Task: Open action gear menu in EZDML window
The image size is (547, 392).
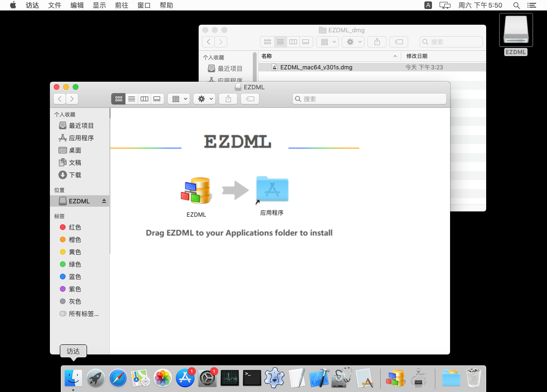Action: click(x=205, y=99)
